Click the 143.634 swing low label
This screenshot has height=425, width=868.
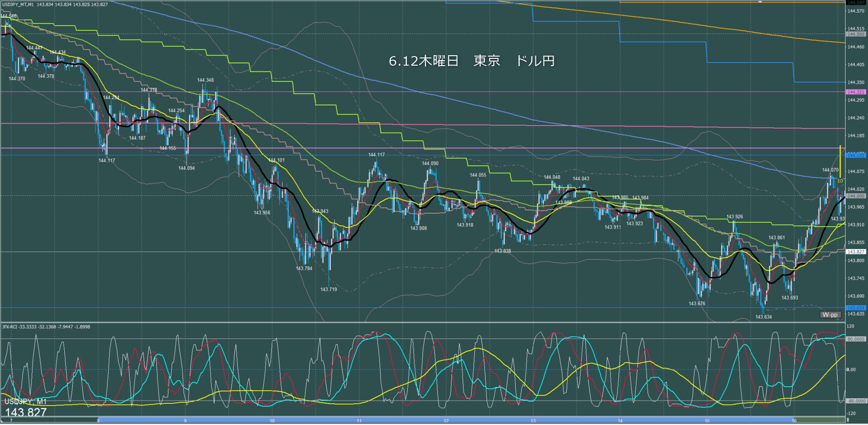763,317
